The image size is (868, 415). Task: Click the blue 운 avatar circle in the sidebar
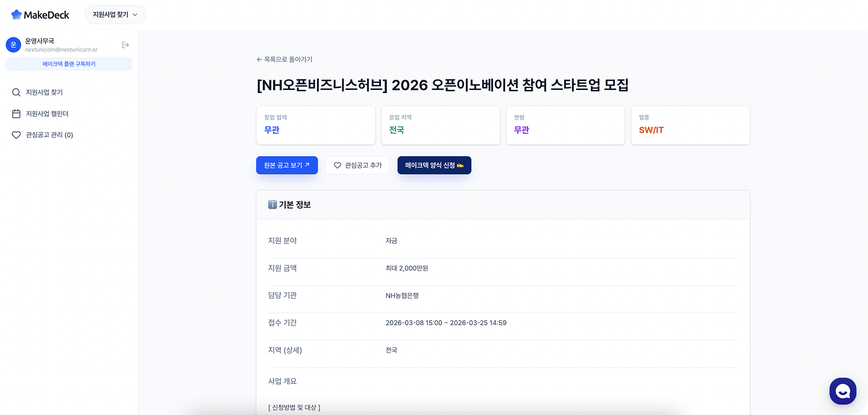click(x=13, y=44)
